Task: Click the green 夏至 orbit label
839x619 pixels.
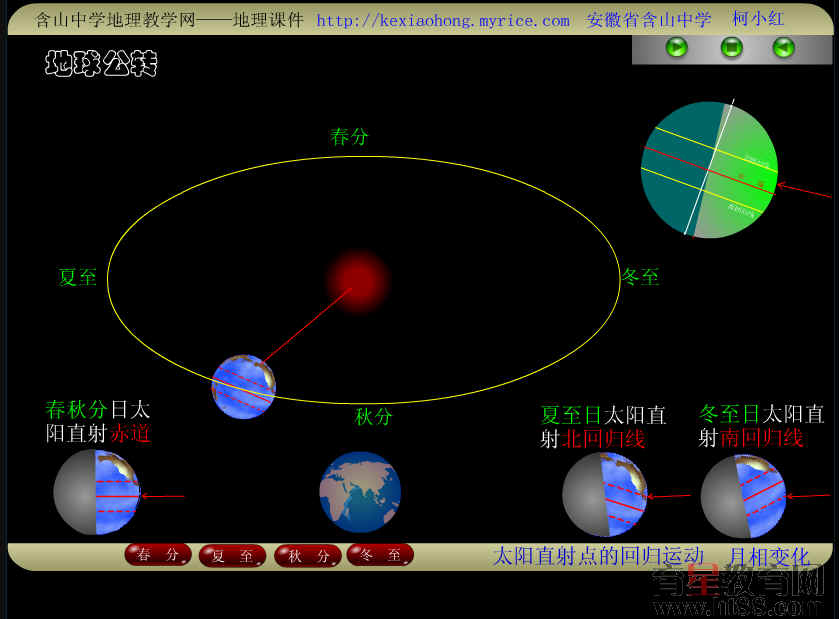Action: pos(78,277)
